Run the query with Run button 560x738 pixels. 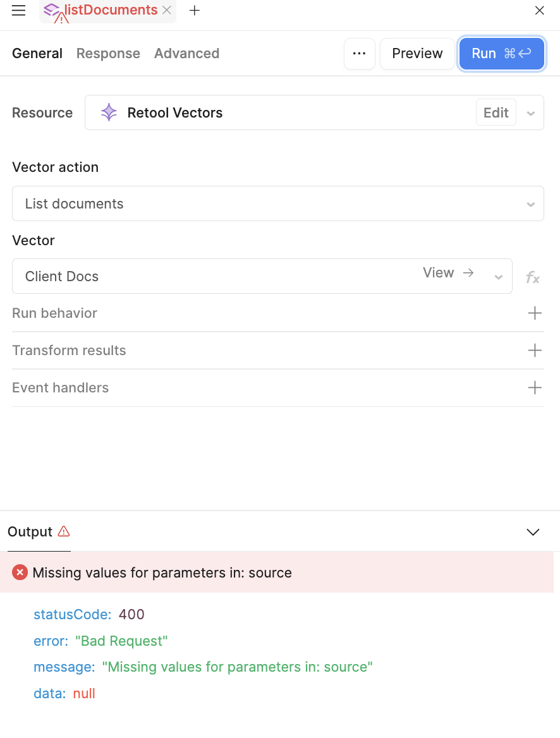click(x=502, y=54)
